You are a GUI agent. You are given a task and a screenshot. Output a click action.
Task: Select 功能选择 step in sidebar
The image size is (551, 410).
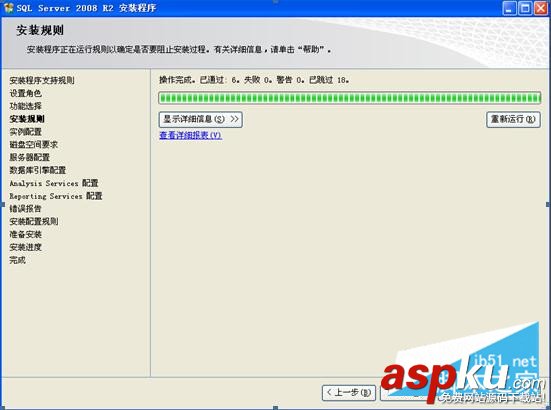pyautogui.click(x=25, y=106)
